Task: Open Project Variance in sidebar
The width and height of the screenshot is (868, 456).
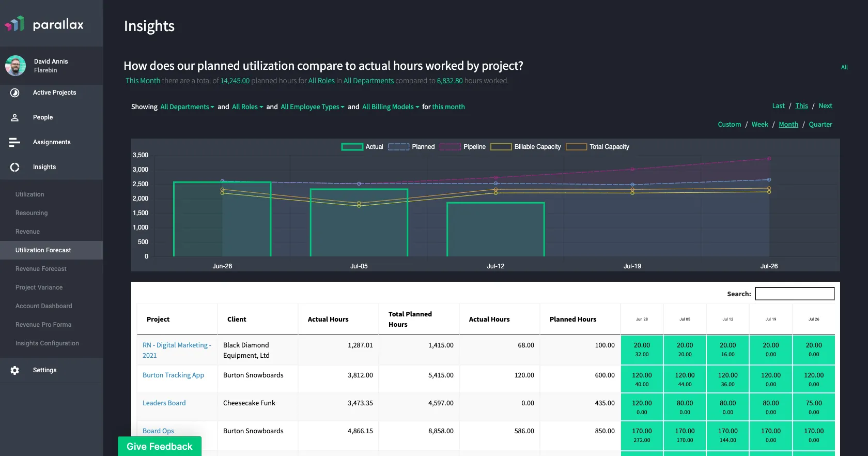Action: pos(39,287)
